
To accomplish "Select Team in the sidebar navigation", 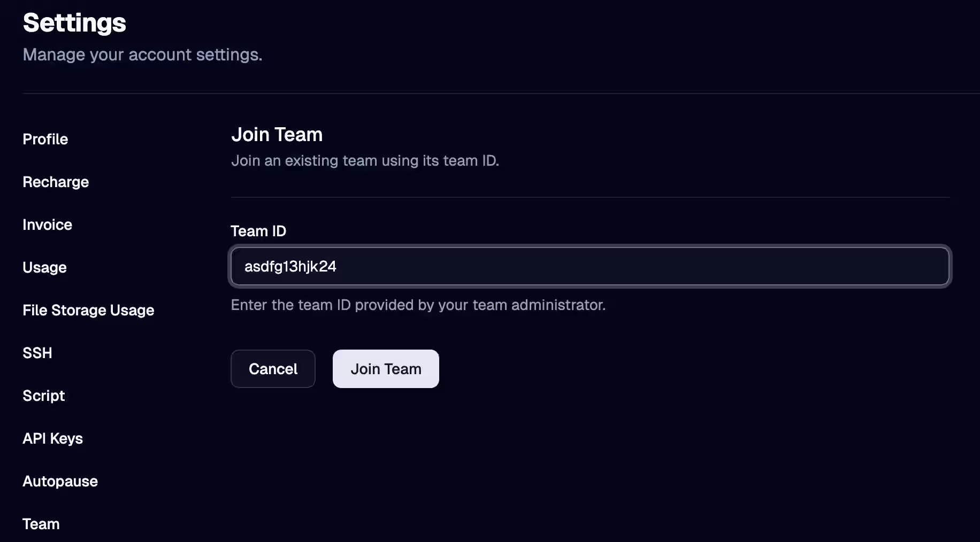I will coord(41,524).
